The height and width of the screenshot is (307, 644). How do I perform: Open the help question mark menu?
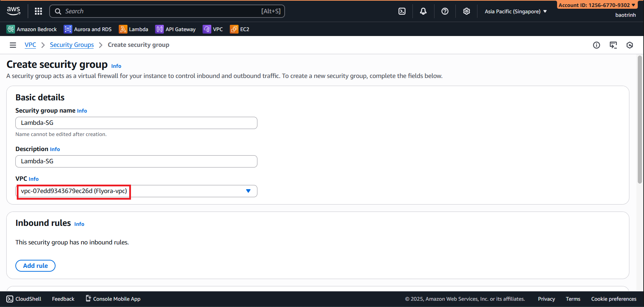[x=445, y=11]
